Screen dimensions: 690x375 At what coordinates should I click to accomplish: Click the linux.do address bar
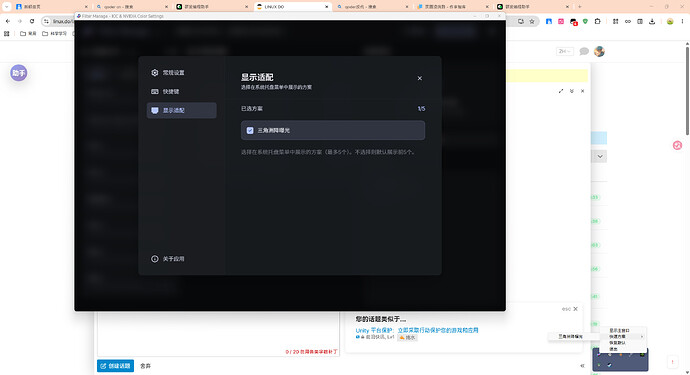pyautogui.click(x=62, y=21)
